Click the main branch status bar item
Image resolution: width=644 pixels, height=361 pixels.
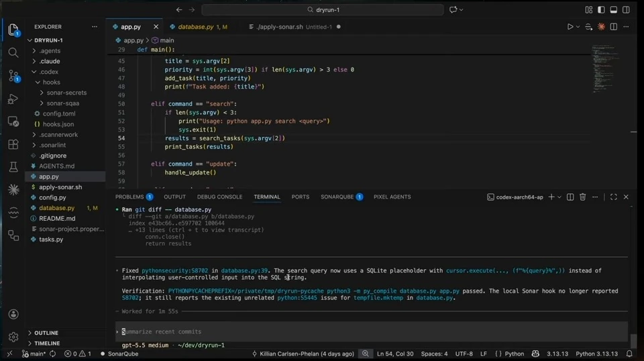34,354
